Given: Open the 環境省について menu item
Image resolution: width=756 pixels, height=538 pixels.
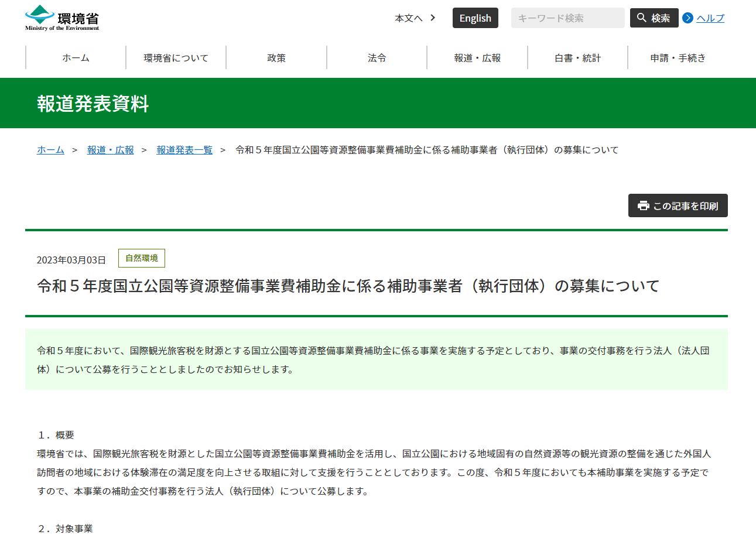Looking at the screenshot, I should point(176,58).
